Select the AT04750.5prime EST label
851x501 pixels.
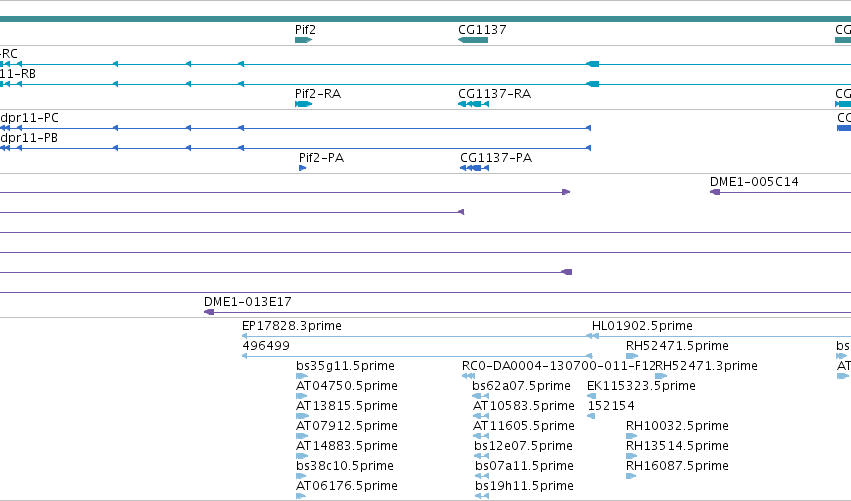click(x=346, y=386)
